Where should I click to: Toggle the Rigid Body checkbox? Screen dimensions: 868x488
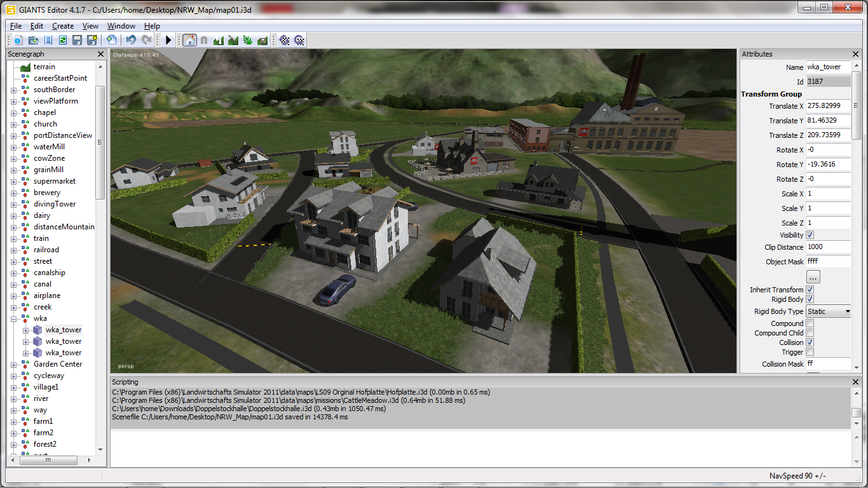(x=810, y=299)
